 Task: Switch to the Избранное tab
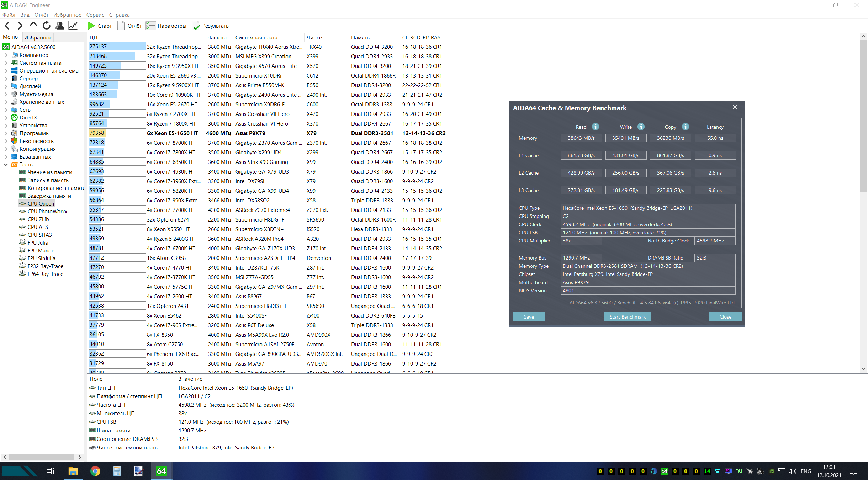click(38, 37)
